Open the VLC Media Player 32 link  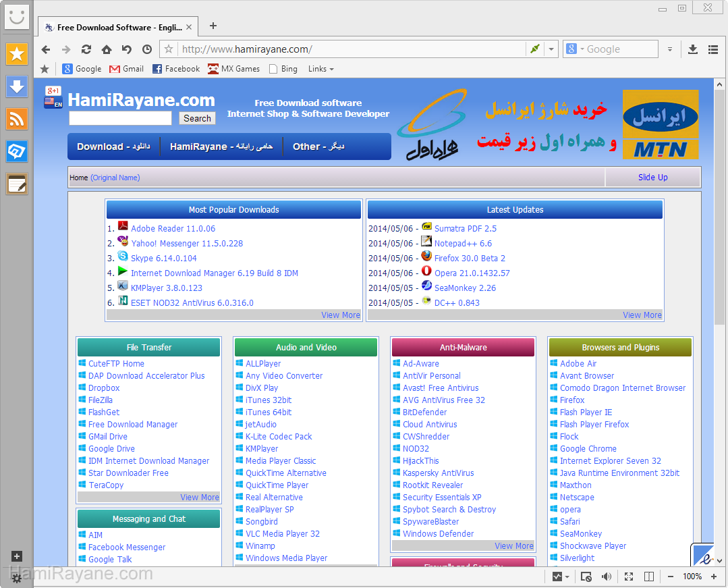coord(282,534)
